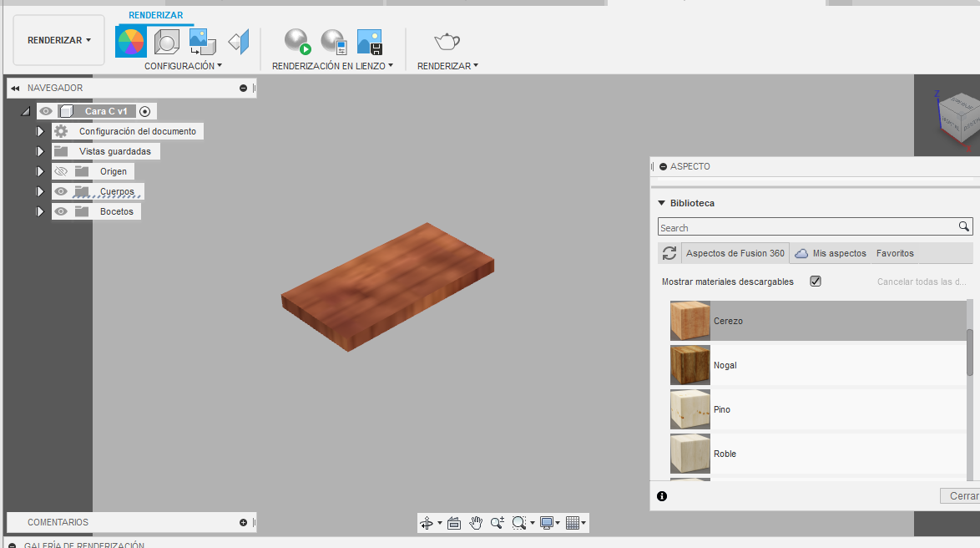Select the Pan hand tool
Viewport: 980px width, 548px height.
[x=476, y=523]
